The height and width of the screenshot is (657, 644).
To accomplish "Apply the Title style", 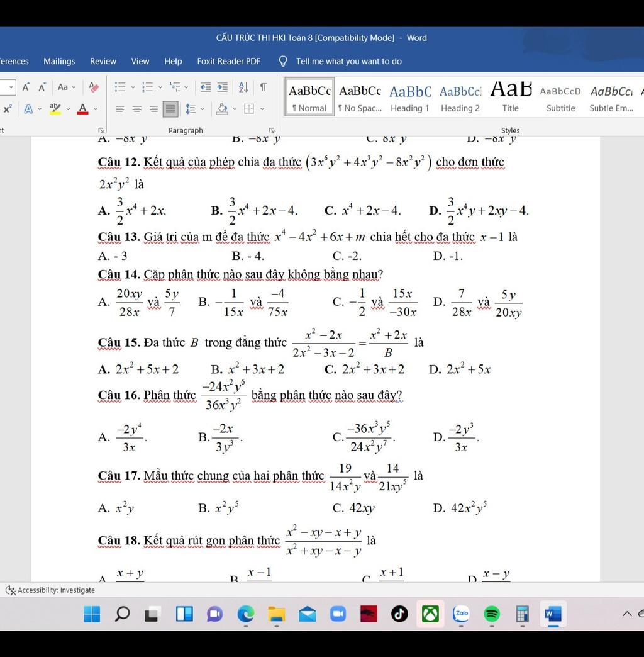I will coord(511,97).
